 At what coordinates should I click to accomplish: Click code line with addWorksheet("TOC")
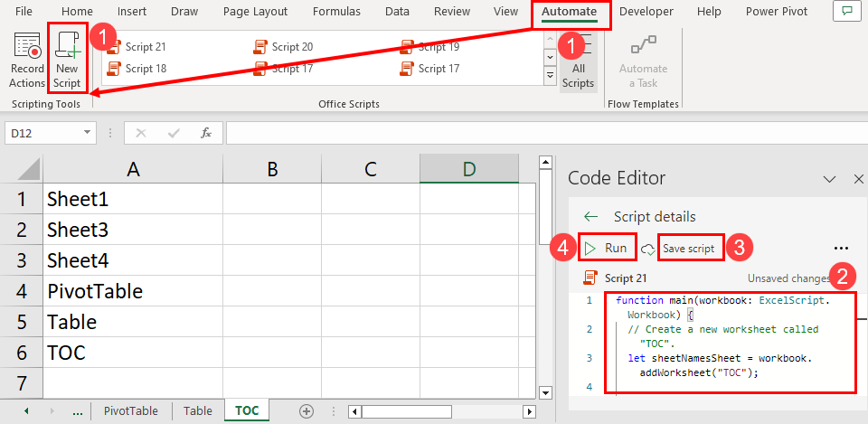tap(698, 373)
